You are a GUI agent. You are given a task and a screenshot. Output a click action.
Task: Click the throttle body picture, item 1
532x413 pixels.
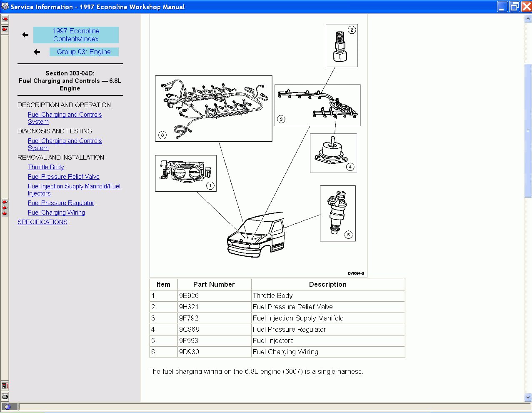click(186, 173)
